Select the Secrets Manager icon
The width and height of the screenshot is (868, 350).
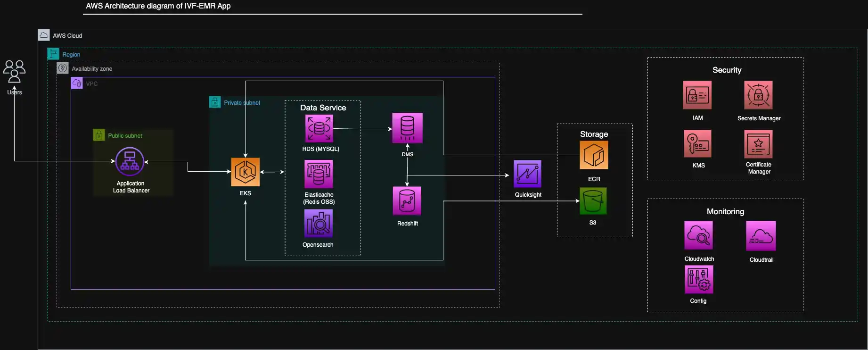[x=758, y=95]
